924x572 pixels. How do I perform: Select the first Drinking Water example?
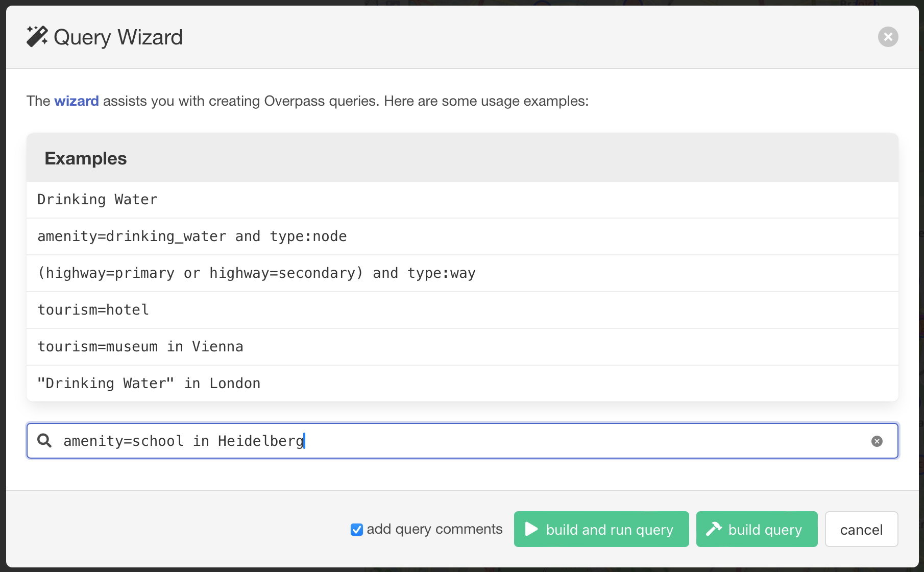pyautogui.click(x=98, y=200)
